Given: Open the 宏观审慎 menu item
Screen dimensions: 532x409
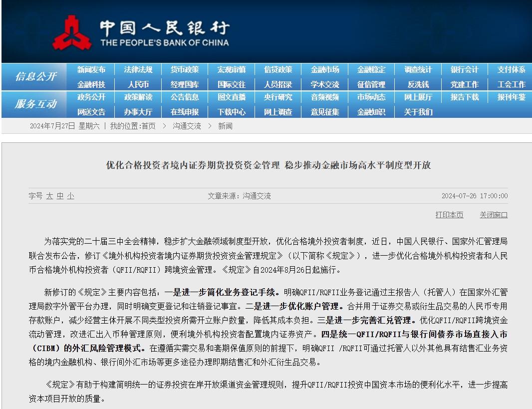Looking at the screenshot, I should click(x=232, y=69).
